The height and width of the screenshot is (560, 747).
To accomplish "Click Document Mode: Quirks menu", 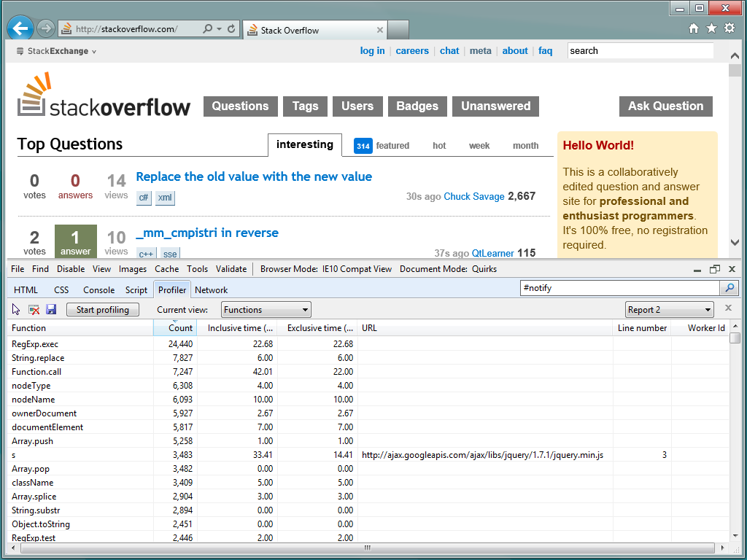I will tap(449, 269).
